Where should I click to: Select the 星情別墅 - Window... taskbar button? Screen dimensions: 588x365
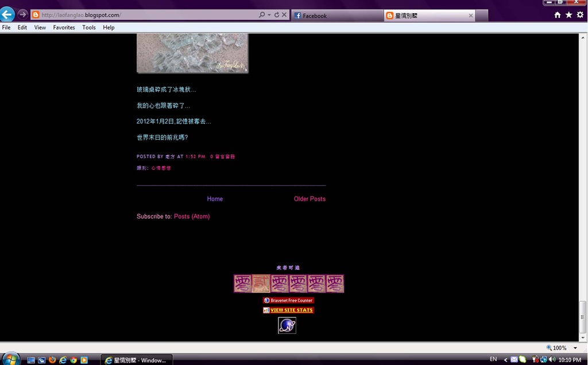coord(137,360)
